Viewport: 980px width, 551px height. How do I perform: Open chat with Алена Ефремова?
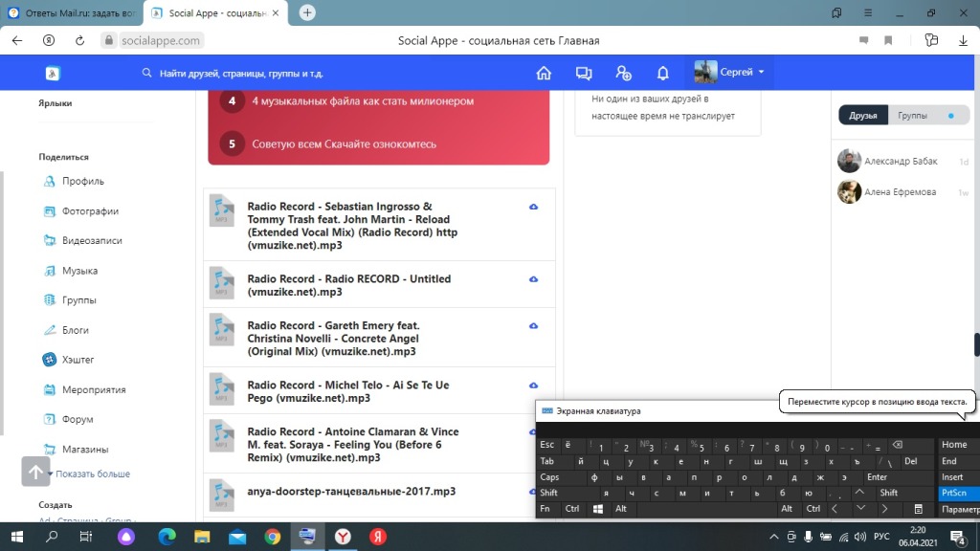[900, 191]
